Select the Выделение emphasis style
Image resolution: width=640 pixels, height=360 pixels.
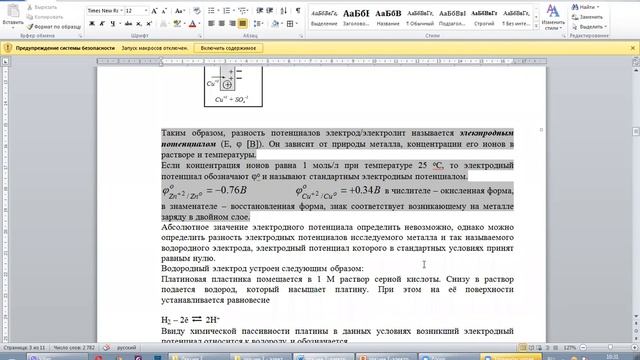click(324, 18)
